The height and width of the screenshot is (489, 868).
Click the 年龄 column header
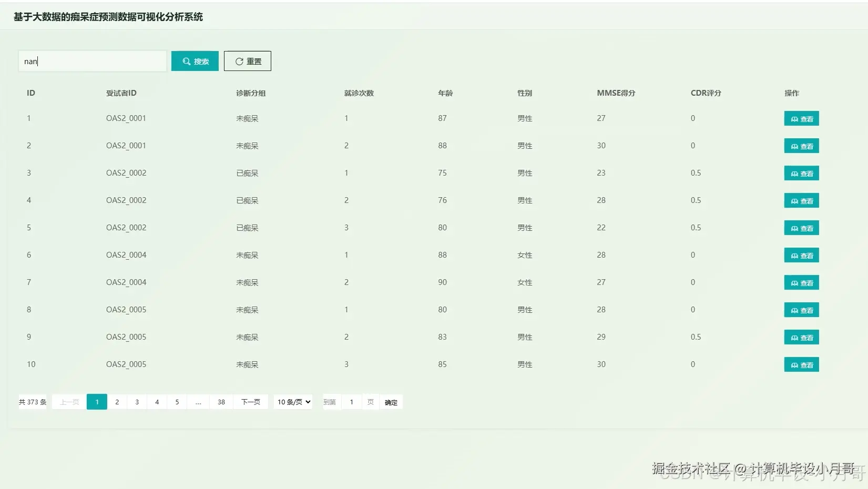point(445,93)
